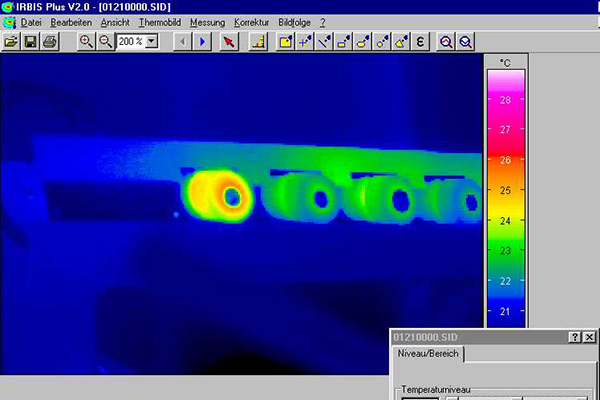Select the red pointer arrow tool
The height and width of the screenshot is (400, 600).
(229, 42)
